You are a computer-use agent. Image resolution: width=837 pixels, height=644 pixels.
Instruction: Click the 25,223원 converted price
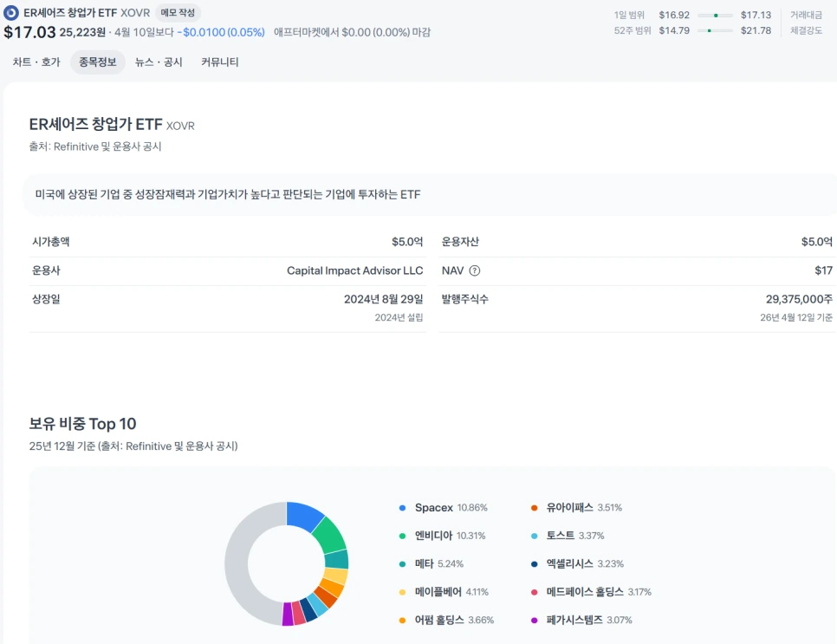[82, 33]
